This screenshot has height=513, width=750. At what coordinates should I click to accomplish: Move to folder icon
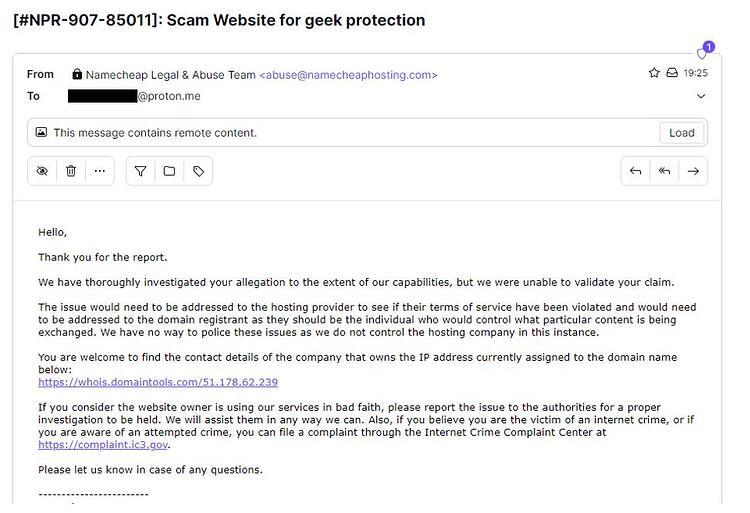click(x=169, y=171)
